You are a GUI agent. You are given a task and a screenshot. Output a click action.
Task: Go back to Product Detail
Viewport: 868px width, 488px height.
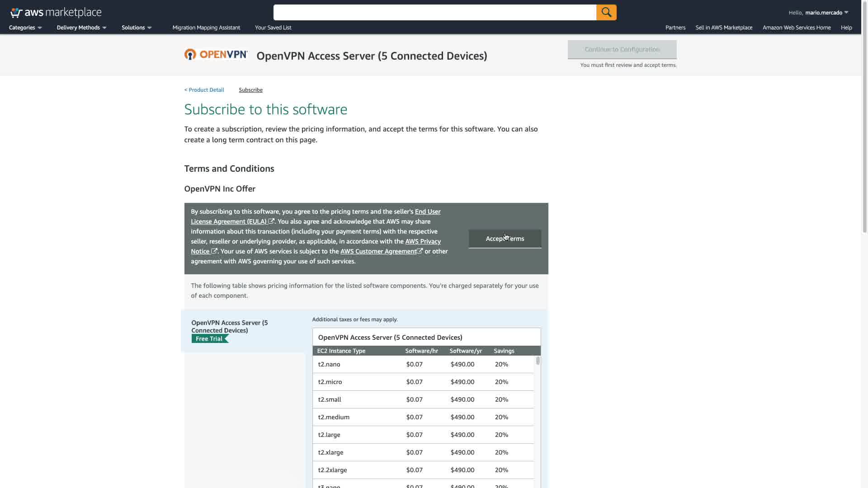point(204,90)
